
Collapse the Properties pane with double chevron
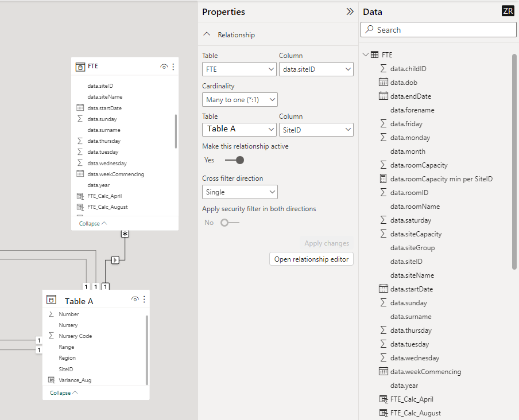point(350,12)
